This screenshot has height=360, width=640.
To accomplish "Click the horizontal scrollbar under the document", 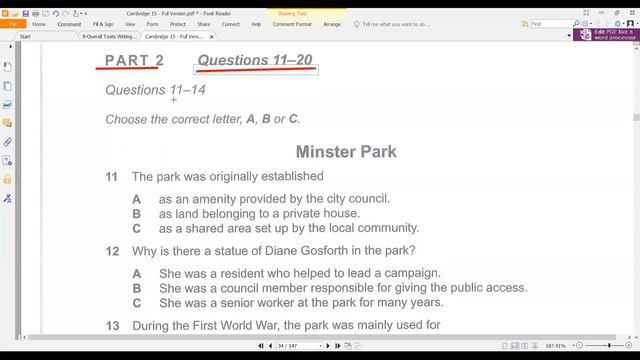I will pos(322,337).
